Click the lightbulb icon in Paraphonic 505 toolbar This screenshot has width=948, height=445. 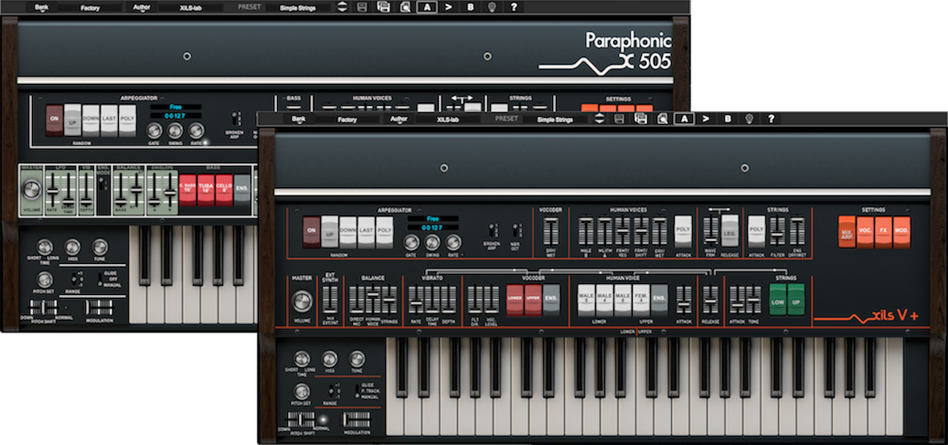(x=492, y=6)
